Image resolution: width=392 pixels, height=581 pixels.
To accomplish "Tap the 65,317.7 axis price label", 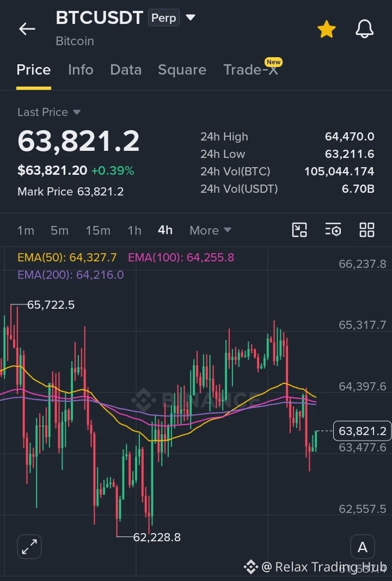I will 363,325.
